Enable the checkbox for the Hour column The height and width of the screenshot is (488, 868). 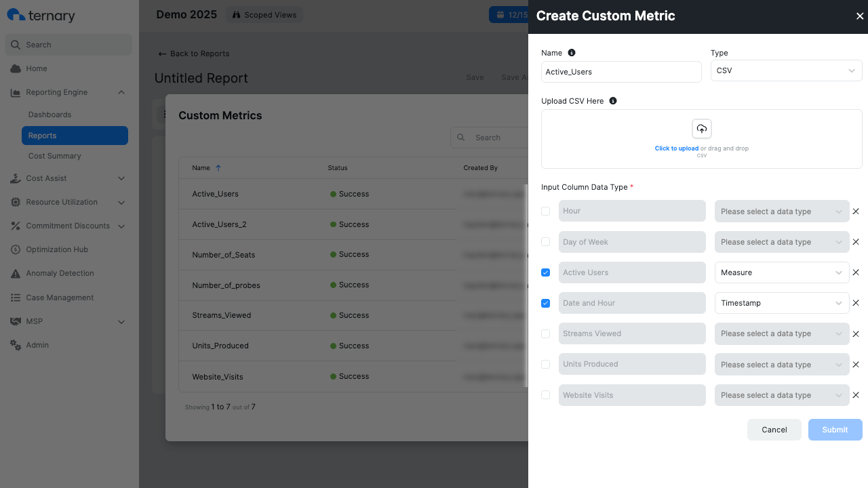(545, 211)
